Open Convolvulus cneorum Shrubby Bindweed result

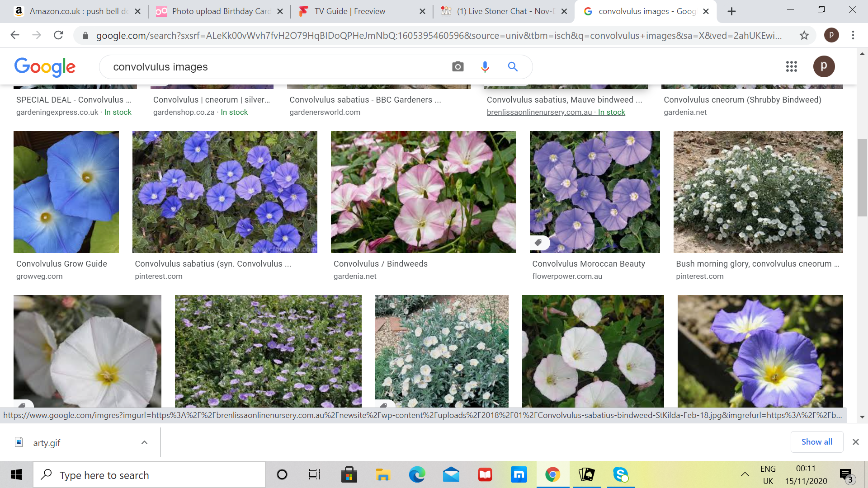[x=742, y=100]
